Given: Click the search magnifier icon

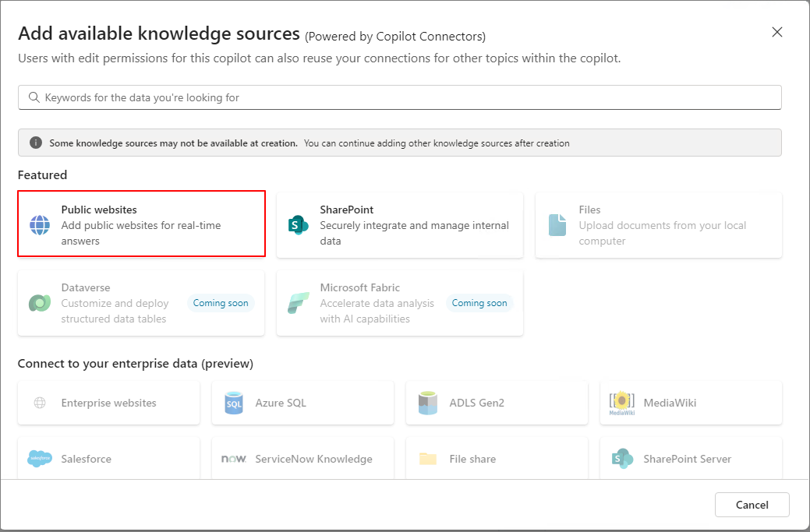Looking at the screenshot, I should [34, 97].
